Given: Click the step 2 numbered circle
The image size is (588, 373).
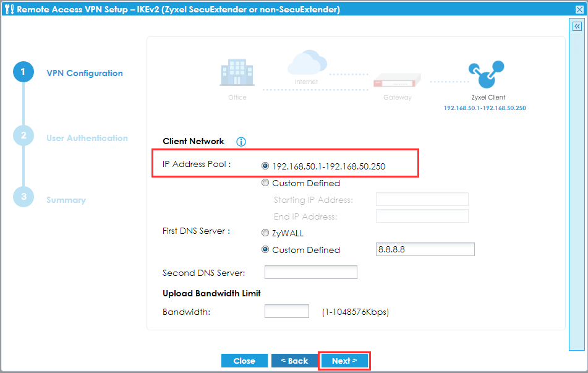Looking at the screenshot, I should coord(23,136).
